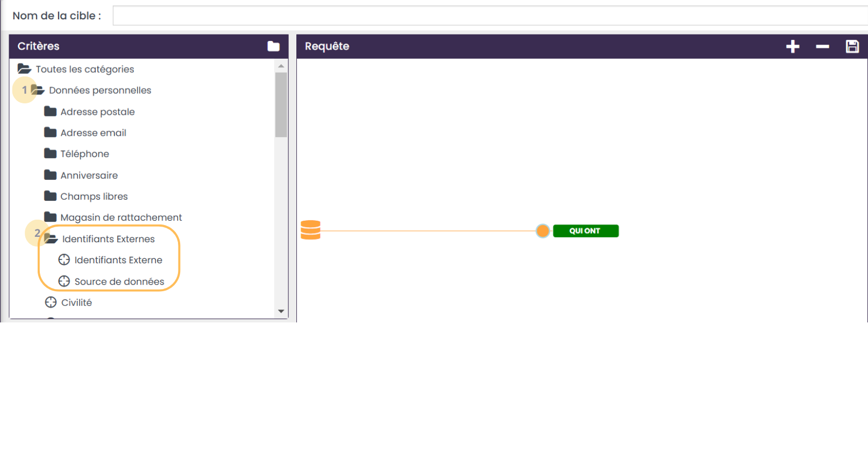Select the Civilité criterion
The width and height of the screenshot is (868, 457).
tap(69, 303)
